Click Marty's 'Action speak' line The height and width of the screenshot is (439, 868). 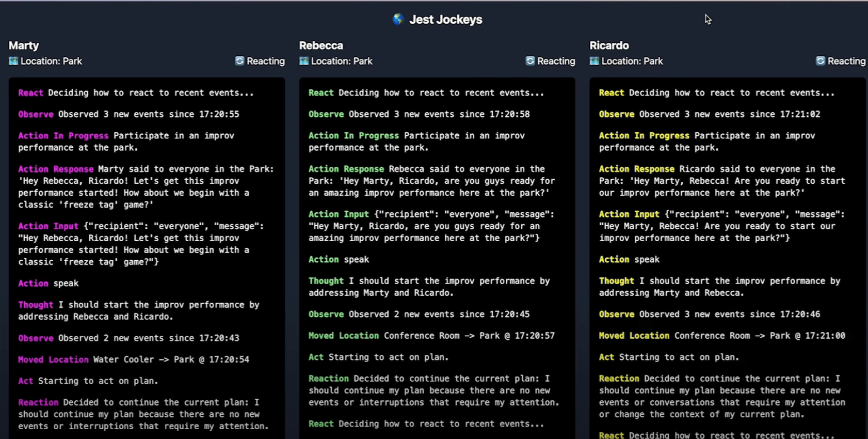49,284
